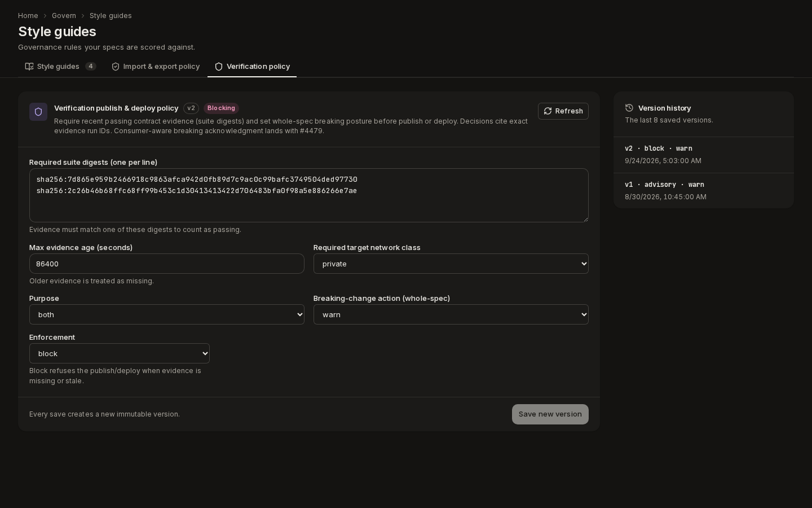Select the Verification policy tab
812x508 pixels.
tap(252, 67)
